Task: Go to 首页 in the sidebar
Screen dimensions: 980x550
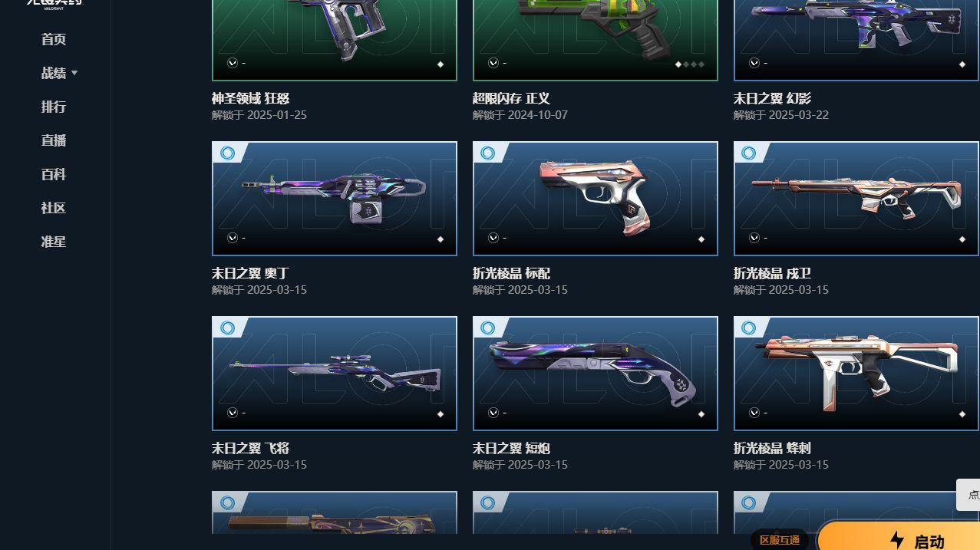Action: [54, 39]
